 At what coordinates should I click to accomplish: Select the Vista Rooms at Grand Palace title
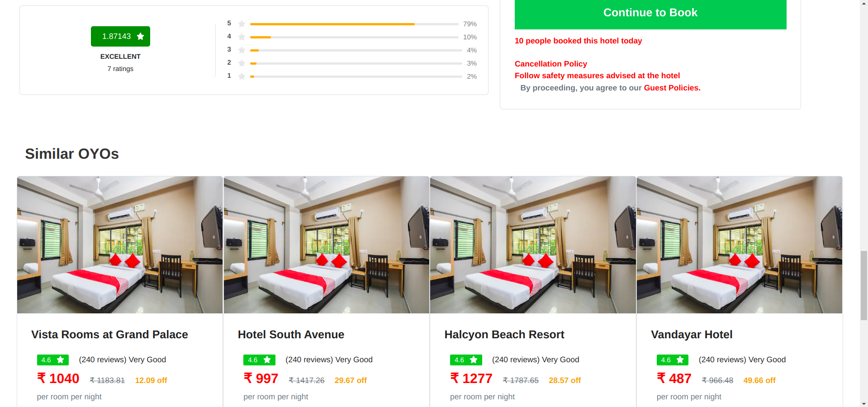109,334
